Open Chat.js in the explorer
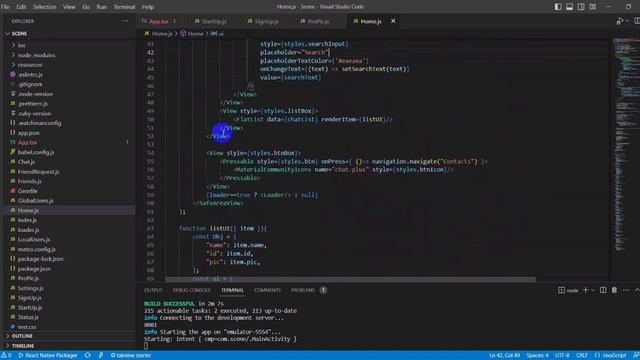Screen dimensions: 640x360 click(26, 162)
